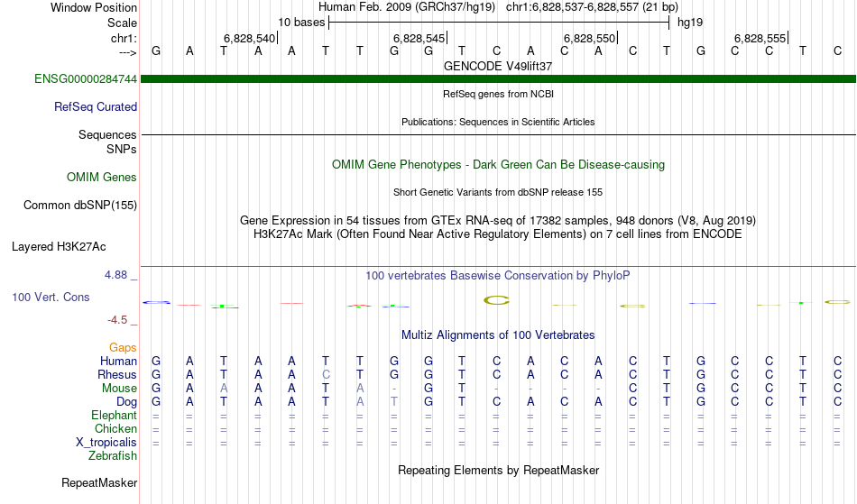Click the Gaps row label
The height and width of the screenshot is (504, 857).
(123, 348)
